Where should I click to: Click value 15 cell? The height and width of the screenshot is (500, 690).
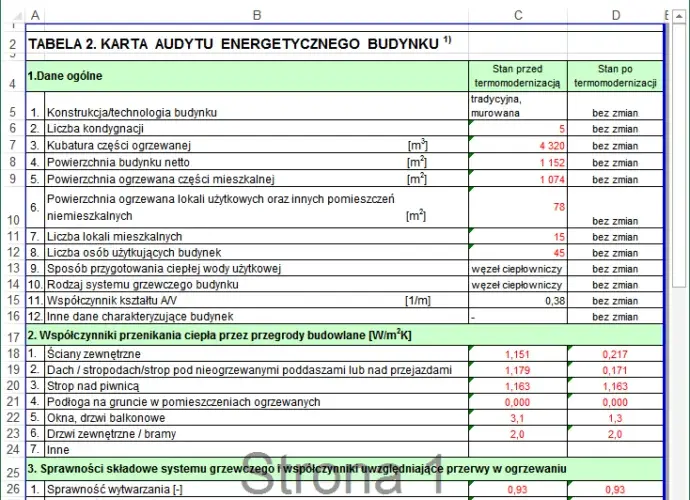pyautogui.click(x=518, y=236)
